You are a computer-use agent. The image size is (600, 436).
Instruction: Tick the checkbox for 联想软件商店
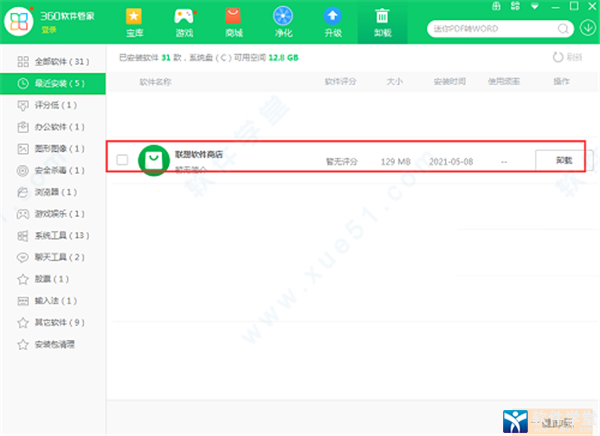[x=122, y=160]
